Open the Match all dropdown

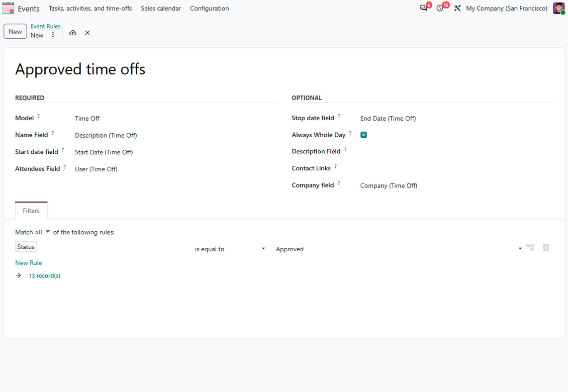(x=42, y=232)
